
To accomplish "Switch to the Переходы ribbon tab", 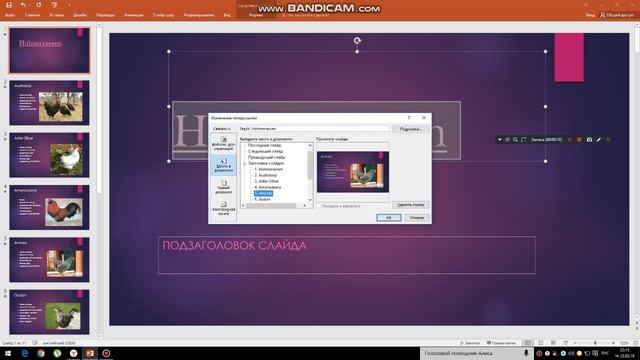I will 105,15.
